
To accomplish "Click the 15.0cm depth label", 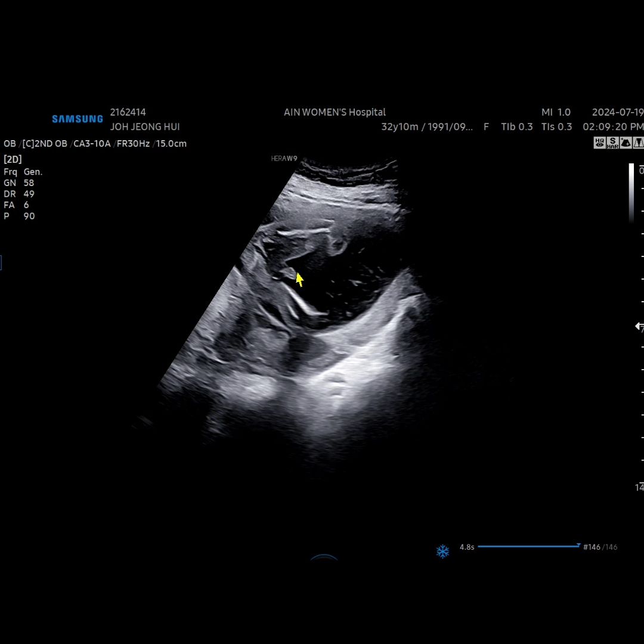I will (x=171, y=144).
